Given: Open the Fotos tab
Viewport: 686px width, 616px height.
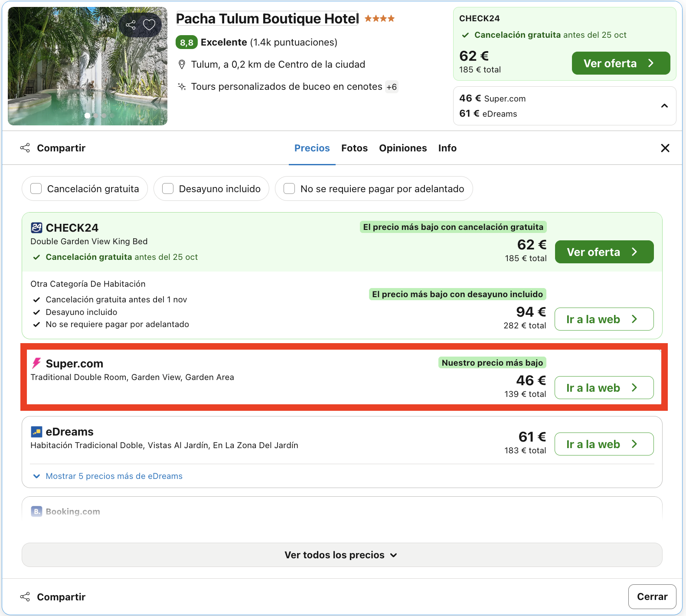Looking at the screenshot, I should pos(354,148).
